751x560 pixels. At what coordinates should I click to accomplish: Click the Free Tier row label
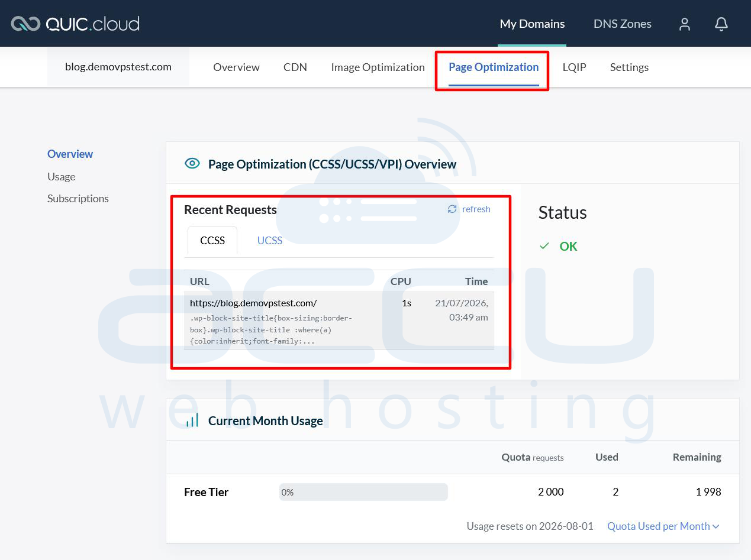pyautogui.click(x=206, y=492)
